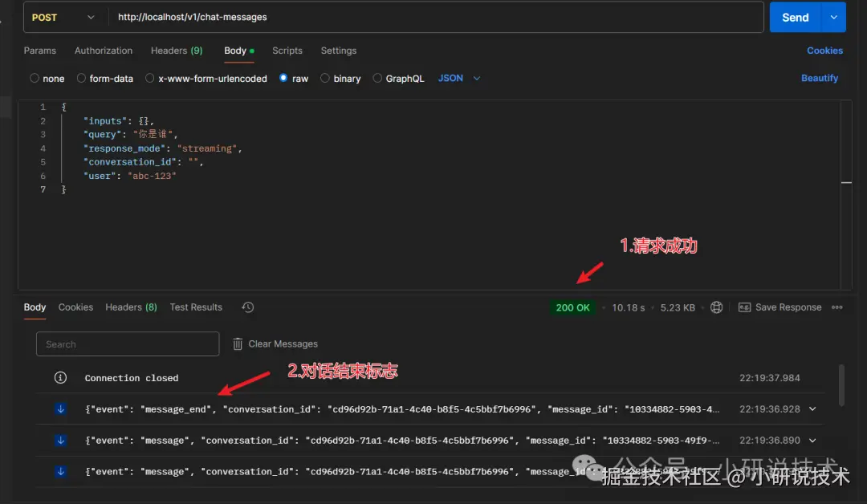Open the Params tab
Viewport: 867px width, 504px height.
point(40,51)
